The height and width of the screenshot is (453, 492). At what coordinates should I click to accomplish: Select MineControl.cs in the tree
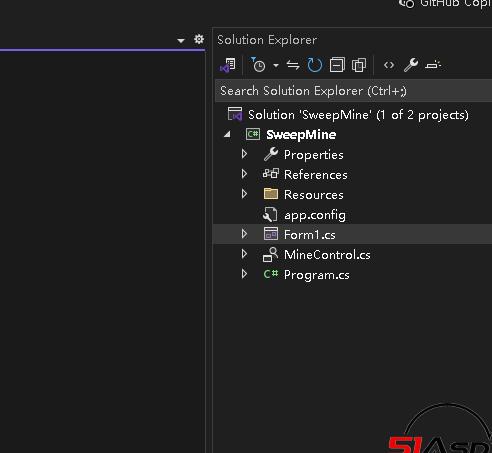327,255
